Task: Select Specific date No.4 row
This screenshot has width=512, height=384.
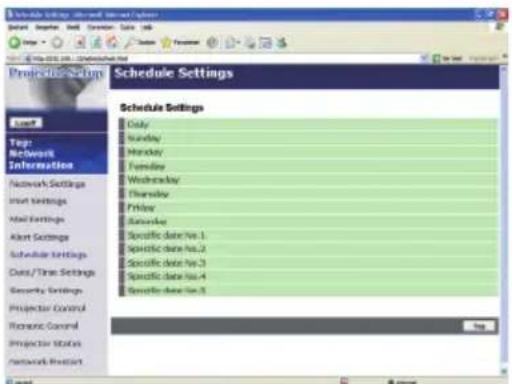Action: point(308,277)
